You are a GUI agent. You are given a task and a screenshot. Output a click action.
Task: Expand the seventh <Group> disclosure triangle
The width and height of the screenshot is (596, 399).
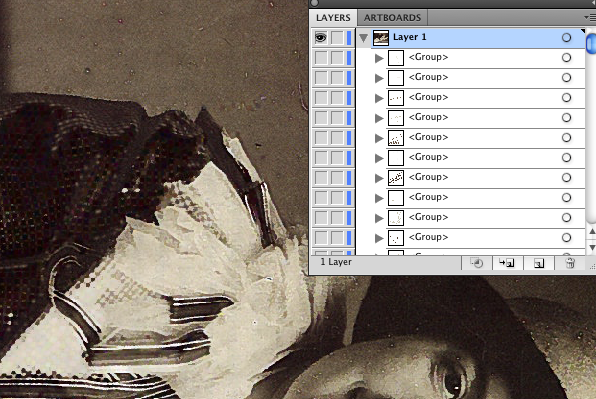pyautogui.click(x=379, y=178)
